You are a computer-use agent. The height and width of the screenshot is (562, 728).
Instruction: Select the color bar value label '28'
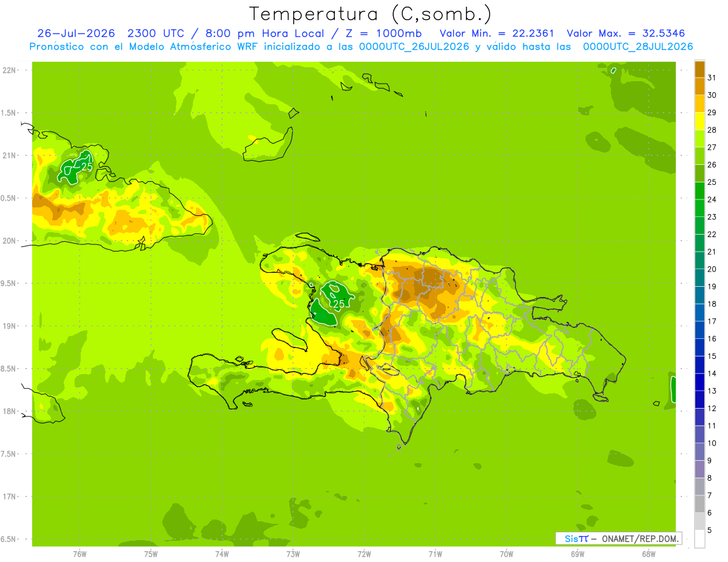coord(712,130)
